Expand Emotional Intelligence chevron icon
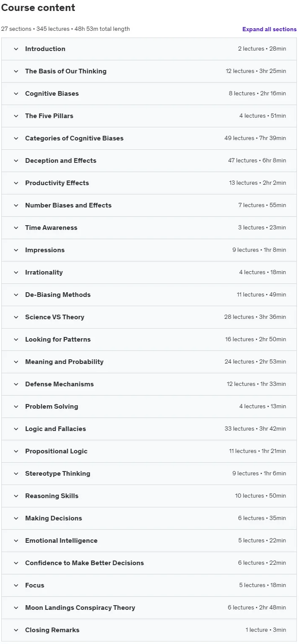 (x=16, y=541)
